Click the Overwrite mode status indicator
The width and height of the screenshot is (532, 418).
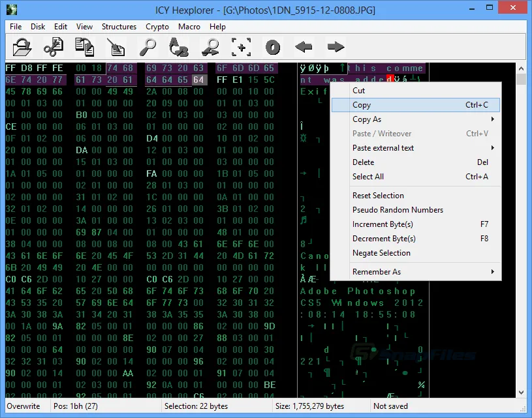[x=23, y=406]
